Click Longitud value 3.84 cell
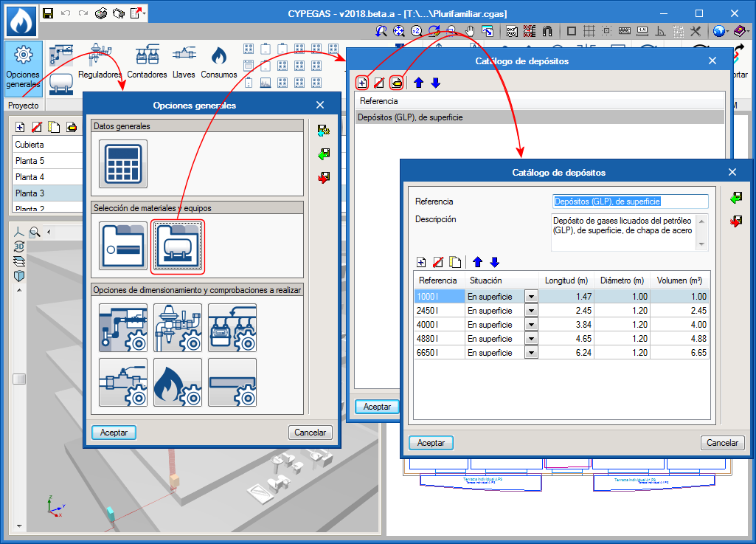 click(x=566, y=324)
